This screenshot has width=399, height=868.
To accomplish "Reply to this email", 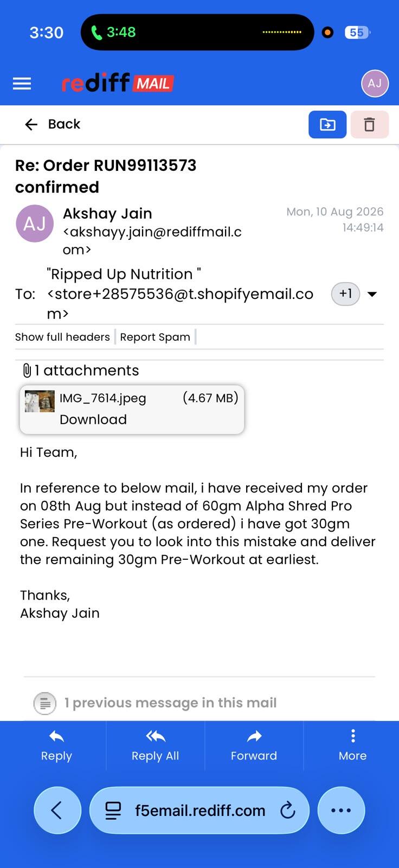I will (56, 746).
